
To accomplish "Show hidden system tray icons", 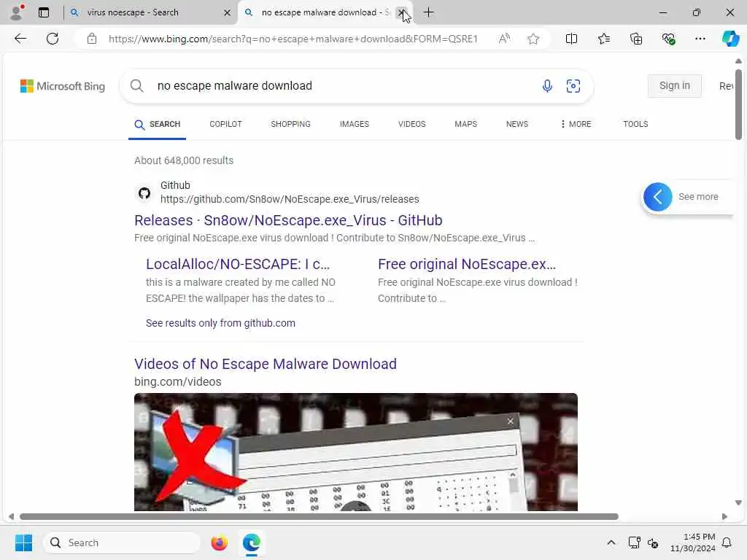I will coord(611,542).
